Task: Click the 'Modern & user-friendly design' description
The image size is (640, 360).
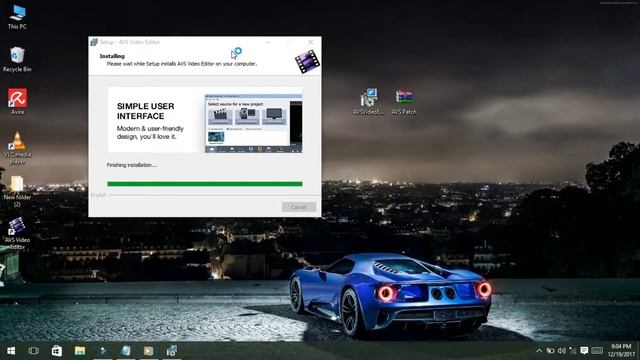Action: click(x=150, y=133)
